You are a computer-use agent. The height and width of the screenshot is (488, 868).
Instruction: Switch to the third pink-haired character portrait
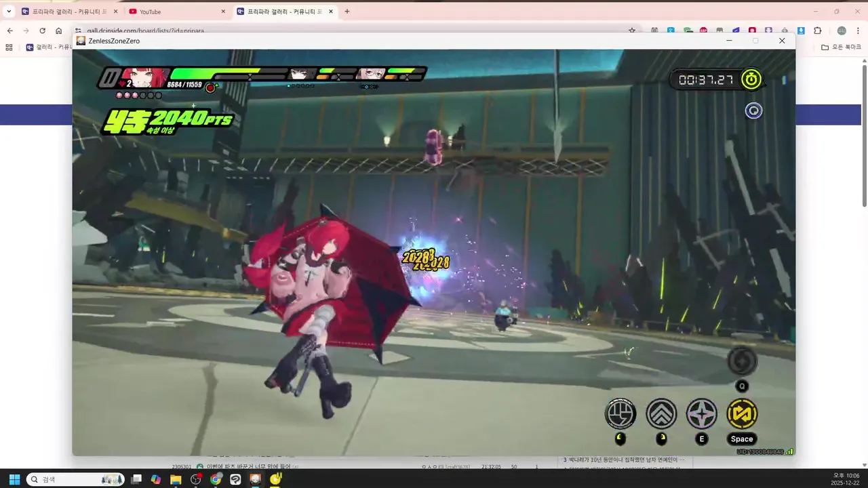pyautogui.click(x=371, y=74)
